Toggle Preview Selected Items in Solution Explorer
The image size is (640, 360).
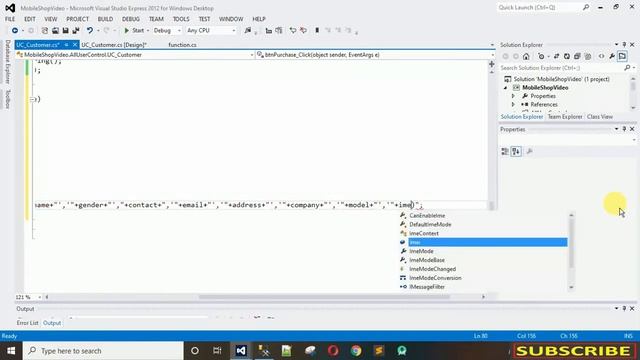coord(622,56)
